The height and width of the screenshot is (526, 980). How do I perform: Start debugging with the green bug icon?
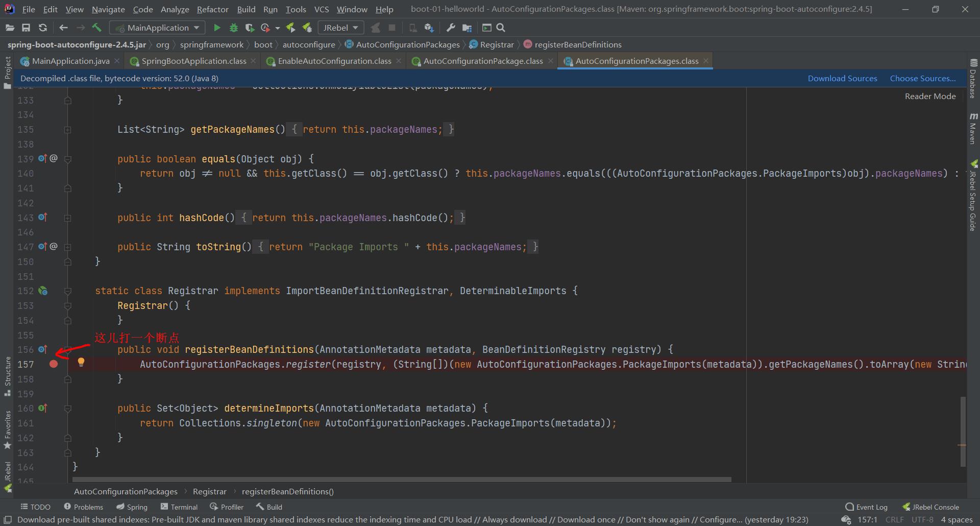(234, 28)
